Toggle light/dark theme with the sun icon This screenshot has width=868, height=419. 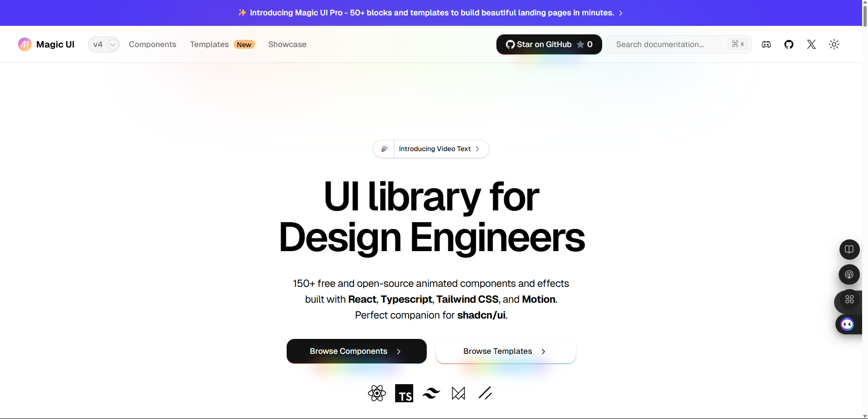click(834, 44)
